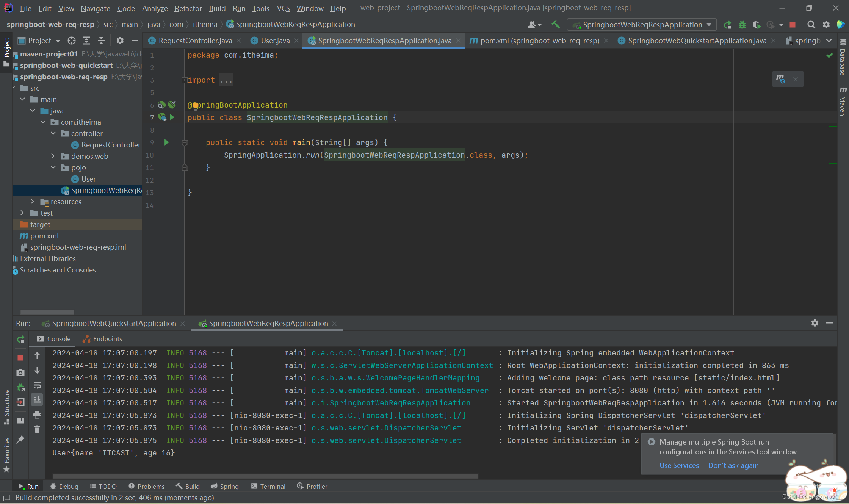Open the Endpoints tab in Run window
The height and width of the screenshot is (504, 849).
(x=102, y=339)
